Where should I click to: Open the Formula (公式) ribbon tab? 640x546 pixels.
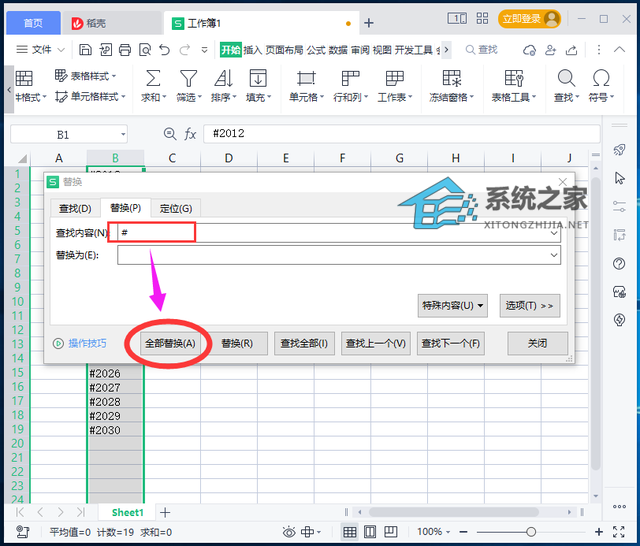(316, 50)
